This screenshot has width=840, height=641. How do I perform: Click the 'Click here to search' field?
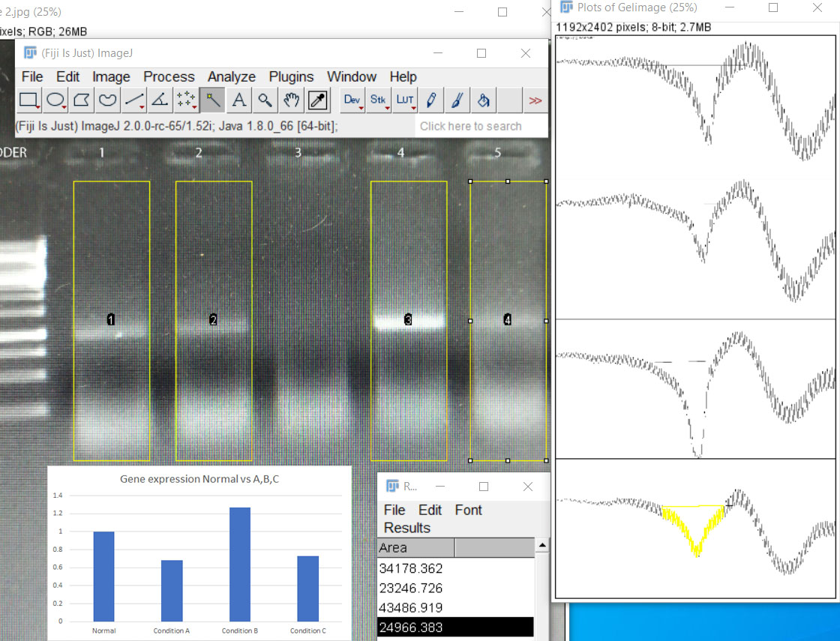pyautogui.click(x=481, y=127)
